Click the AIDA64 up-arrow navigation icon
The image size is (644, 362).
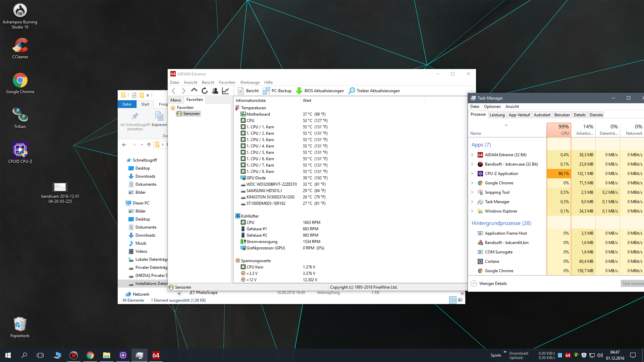click(x=194, y=90)
